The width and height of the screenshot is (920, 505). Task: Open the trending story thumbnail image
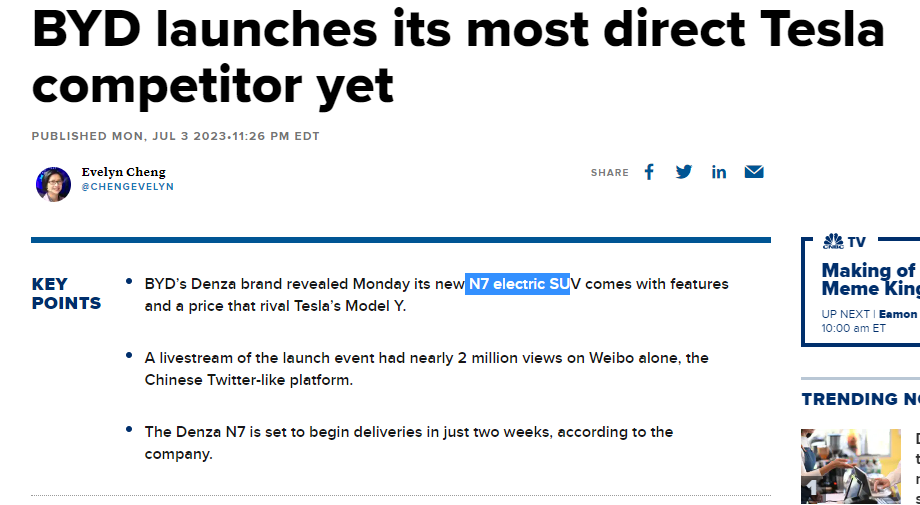(x=852, y=465)
